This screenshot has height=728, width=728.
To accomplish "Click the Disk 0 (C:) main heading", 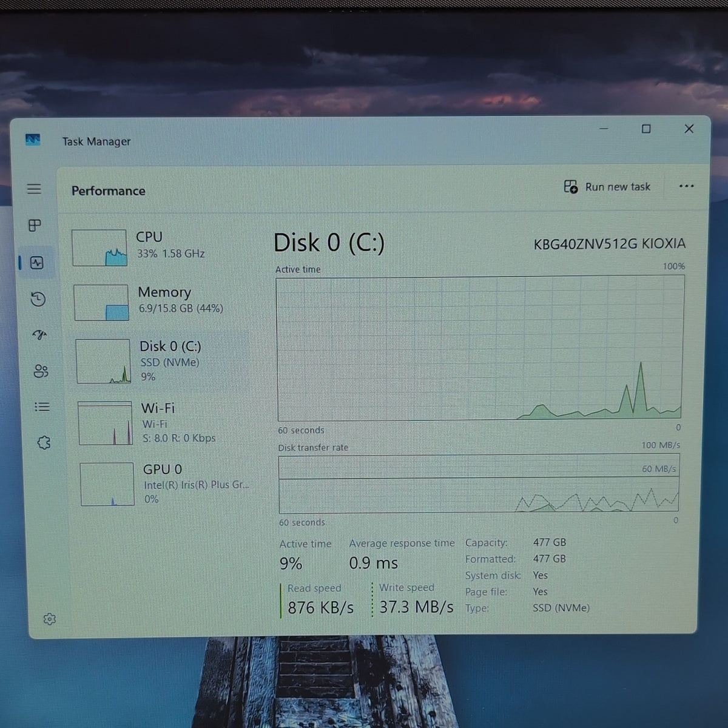I will (329, 243).
